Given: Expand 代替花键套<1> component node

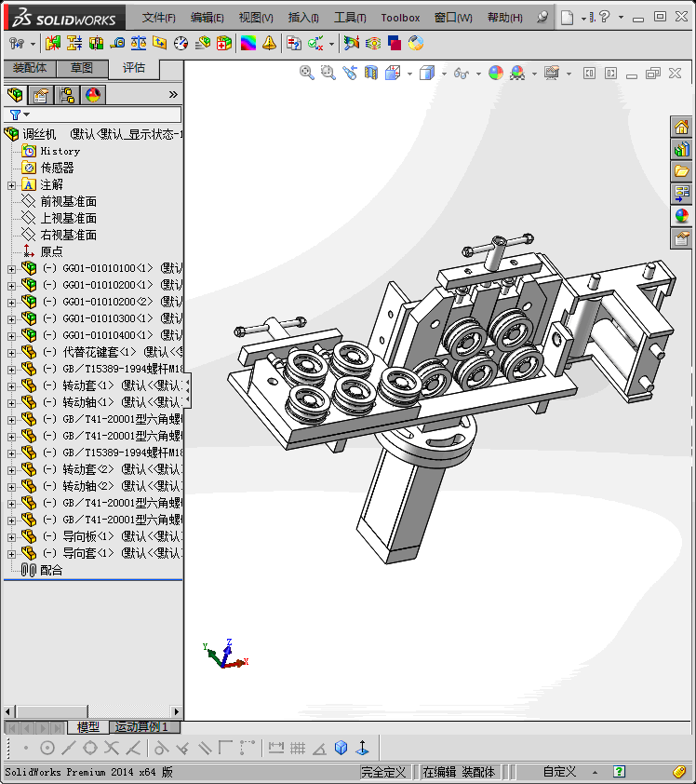Looking at the screenshot, I should point(11,353).
